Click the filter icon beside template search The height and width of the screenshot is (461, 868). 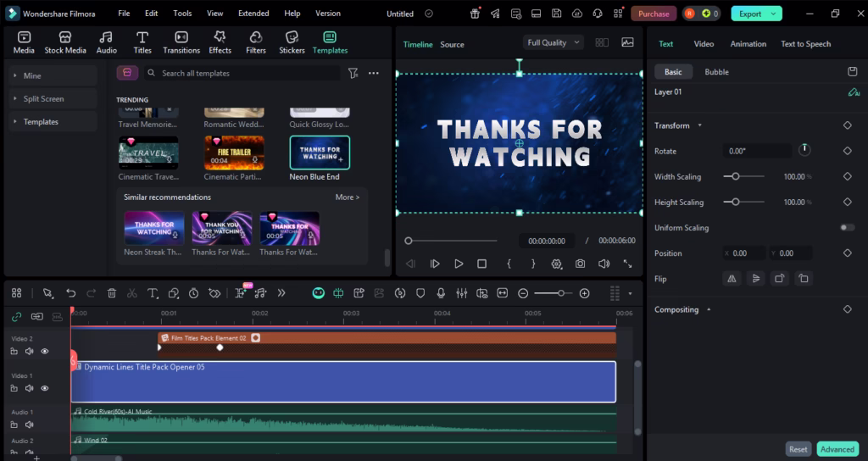point(353,74)
